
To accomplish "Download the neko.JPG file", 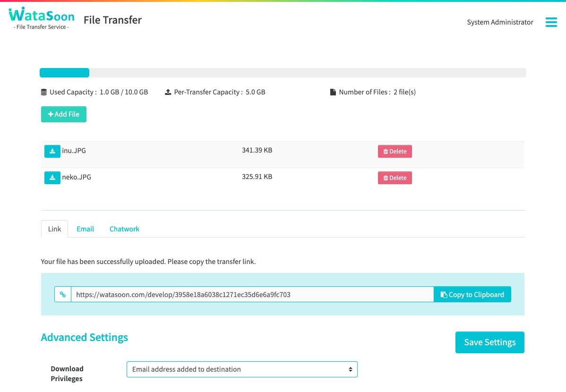I will pos(52,178).
